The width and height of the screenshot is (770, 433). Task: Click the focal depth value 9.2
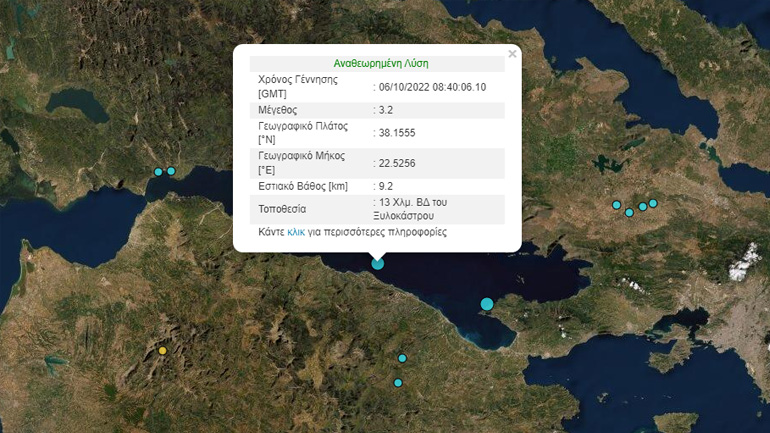click(386, 187)
